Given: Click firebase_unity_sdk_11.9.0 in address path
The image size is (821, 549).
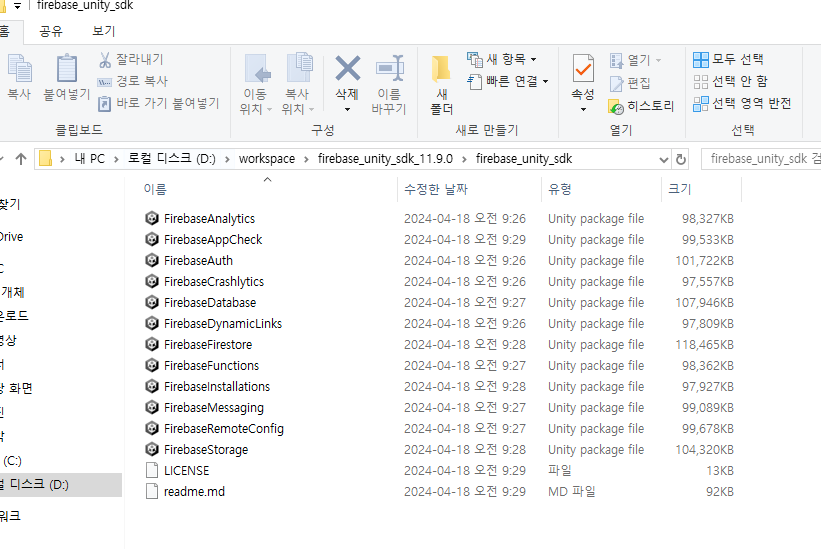Looking at the screenshot, I should (x=385, y=159).
